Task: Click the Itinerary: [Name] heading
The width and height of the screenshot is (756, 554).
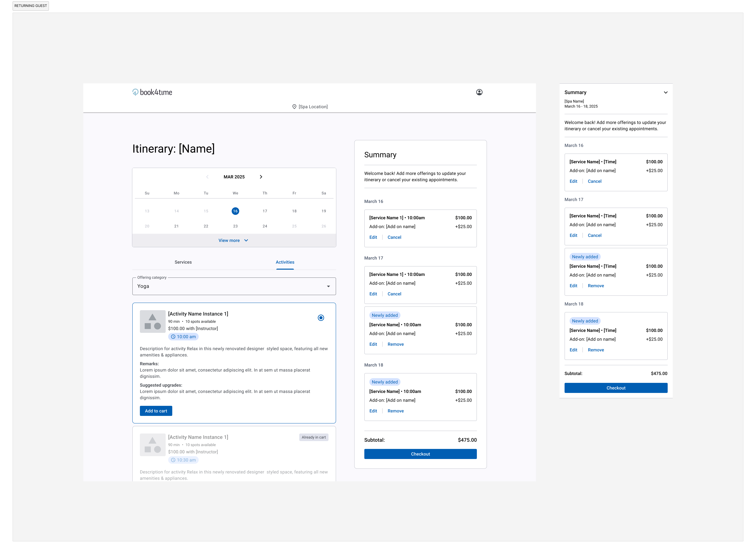Action: [x=173, y=148]
